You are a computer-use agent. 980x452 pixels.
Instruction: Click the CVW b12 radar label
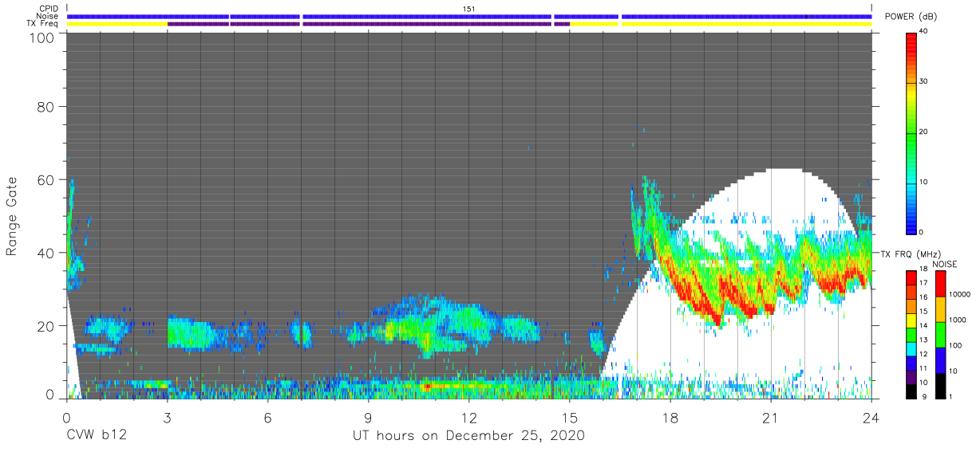coord(97,436)
